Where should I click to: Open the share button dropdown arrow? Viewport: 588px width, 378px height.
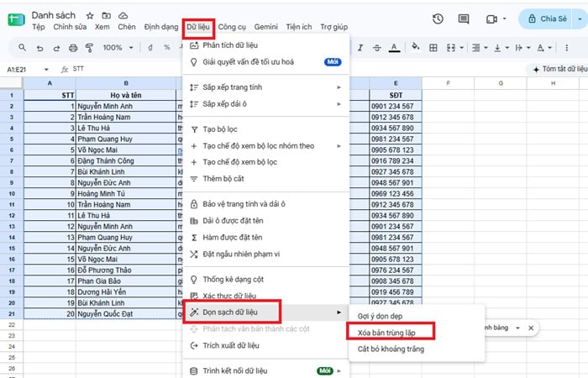580,18
